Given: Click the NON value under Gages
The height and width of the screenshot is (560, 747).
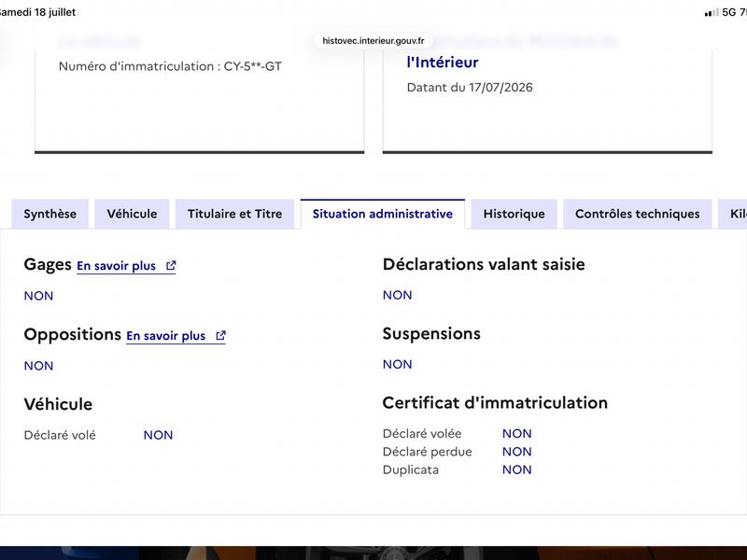Looking at the screenshot, I should [x=38, y=296].
